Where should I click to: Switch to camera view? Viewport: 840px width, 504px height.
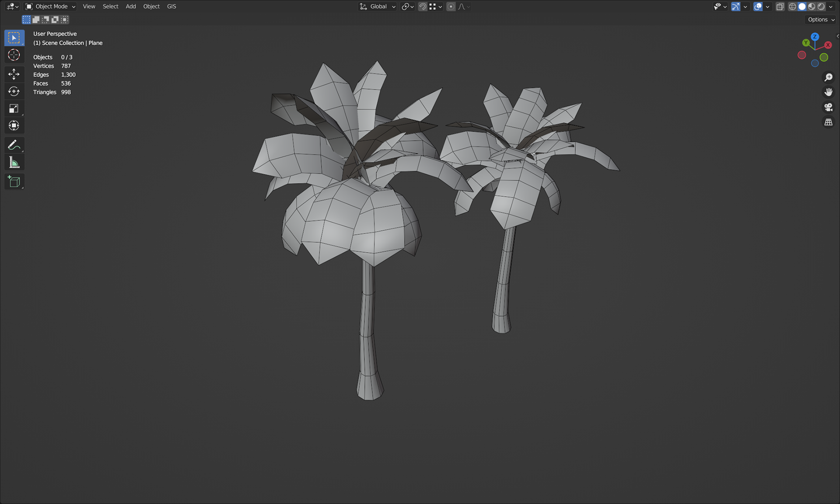click(828, 107)
